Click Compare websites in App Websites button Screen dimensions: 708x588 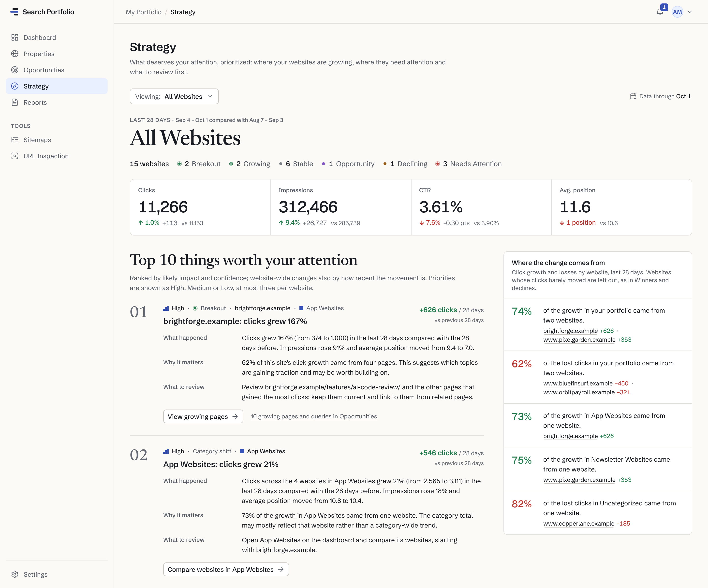pyautogui.click(x=226, y=569)
